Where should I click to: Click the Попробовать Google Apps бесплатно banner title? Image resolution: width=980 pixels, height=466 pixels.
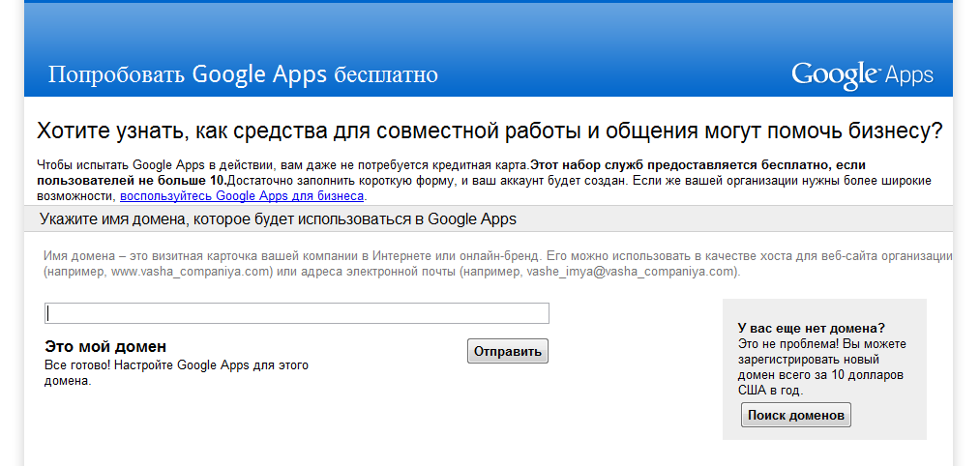tap(243, 75)
